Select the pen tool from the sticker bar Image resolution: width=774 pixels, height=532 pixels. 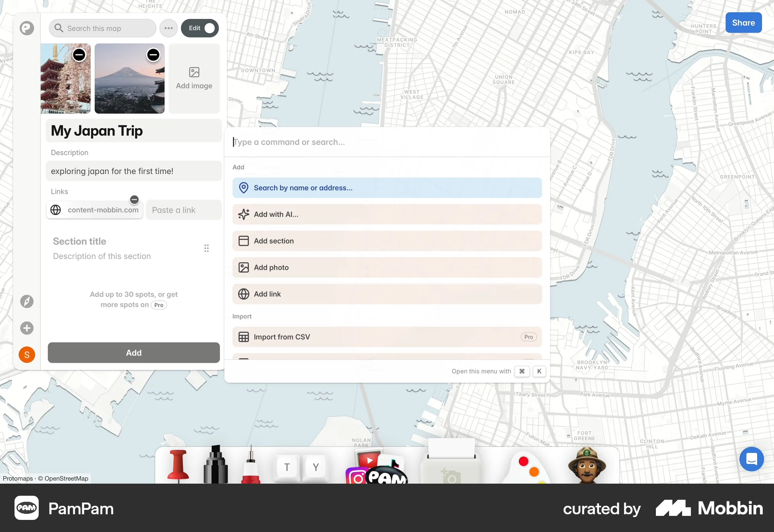(x=251, y=468)
